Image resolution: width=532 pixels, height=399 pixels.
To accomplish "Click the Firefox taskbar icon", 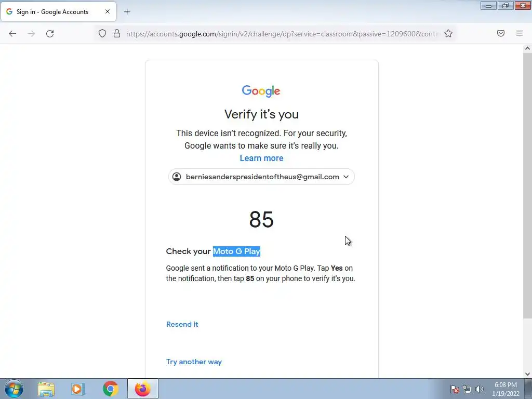I will (x=143, y=389).
